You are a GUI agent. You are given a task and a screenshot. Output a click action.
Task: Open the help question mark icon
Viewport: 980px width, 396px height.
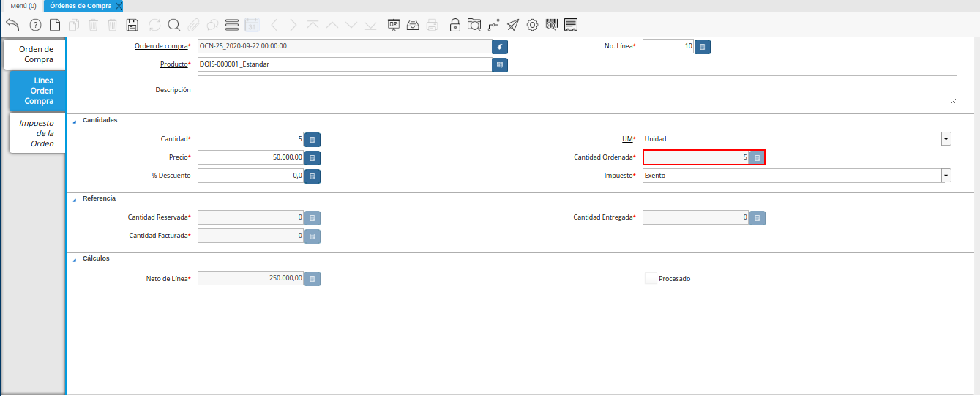pos(35,25)
